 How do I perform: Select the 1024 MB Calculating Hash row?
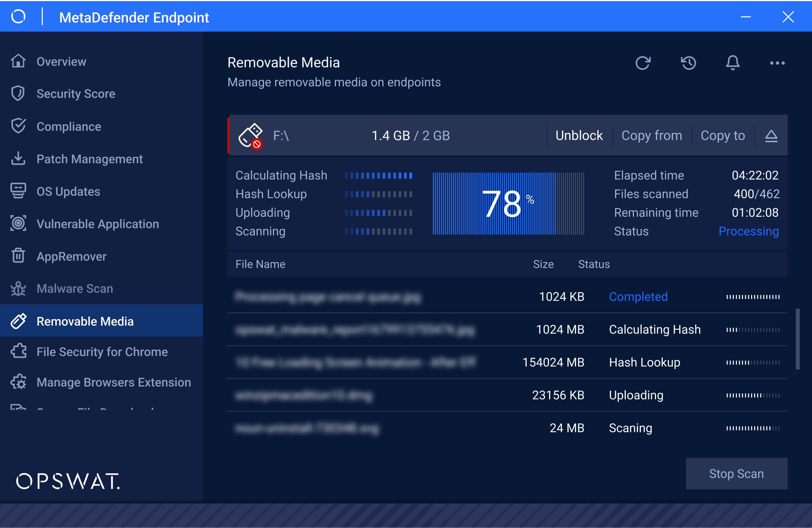[x=507, y=330]
